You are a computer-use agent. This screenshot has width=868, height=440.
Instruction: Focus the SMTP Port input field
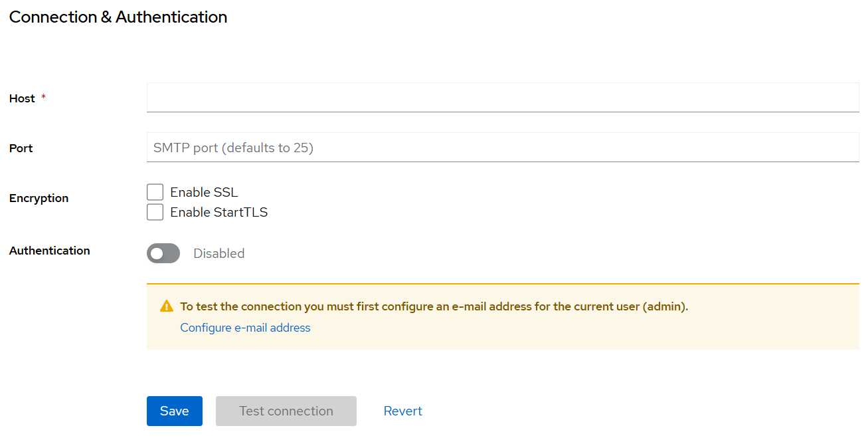[503, 147]
